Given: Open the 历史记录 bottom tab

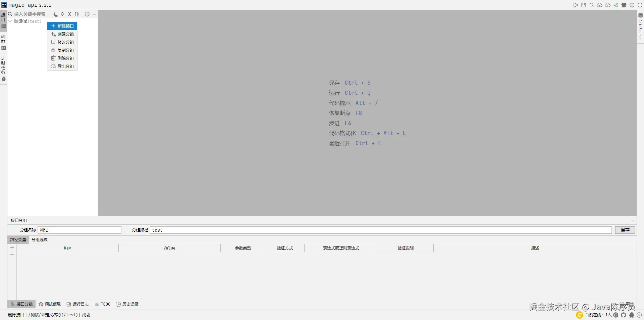Looking at the screenshot, I should pos(127,304).
